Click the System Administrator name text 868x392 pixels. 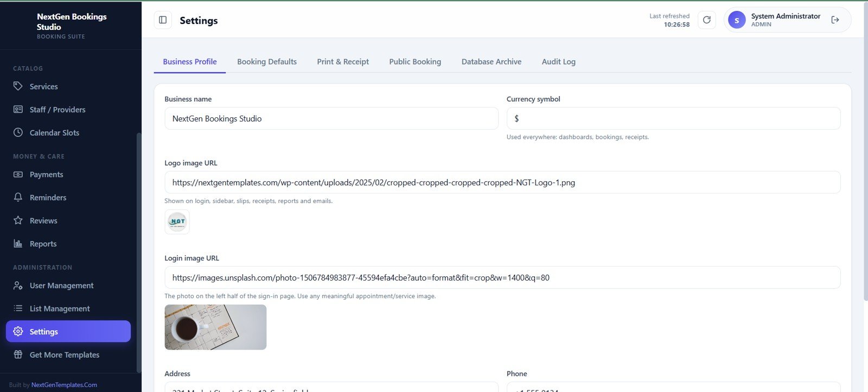[786, 16]
